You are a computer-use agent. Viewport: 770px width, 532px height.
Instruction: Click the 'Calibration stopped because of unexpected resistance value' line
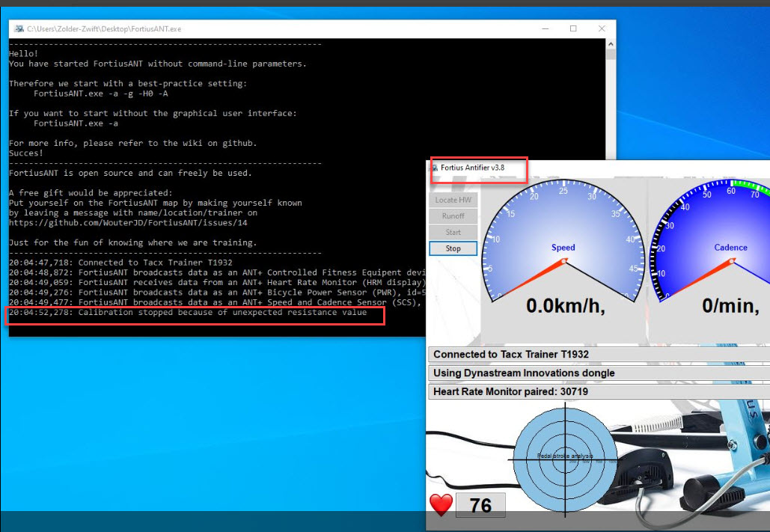point(188,313)
